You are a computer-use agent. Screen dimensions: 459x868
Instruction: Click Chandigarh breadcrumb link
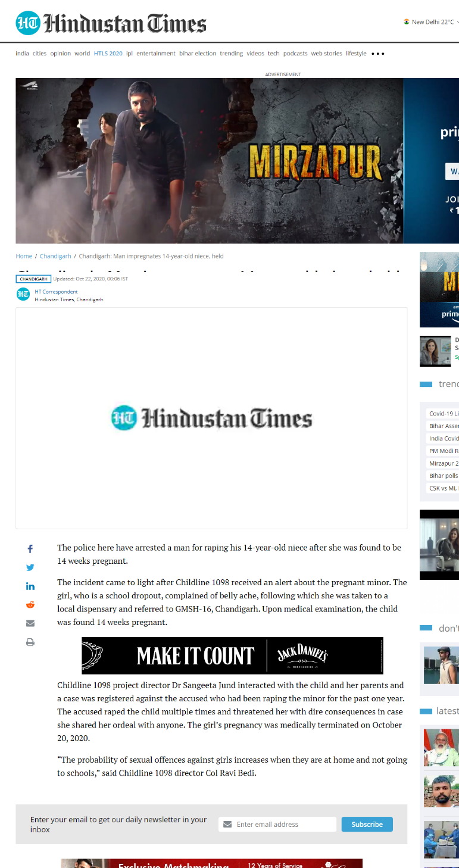click(55, 256)
